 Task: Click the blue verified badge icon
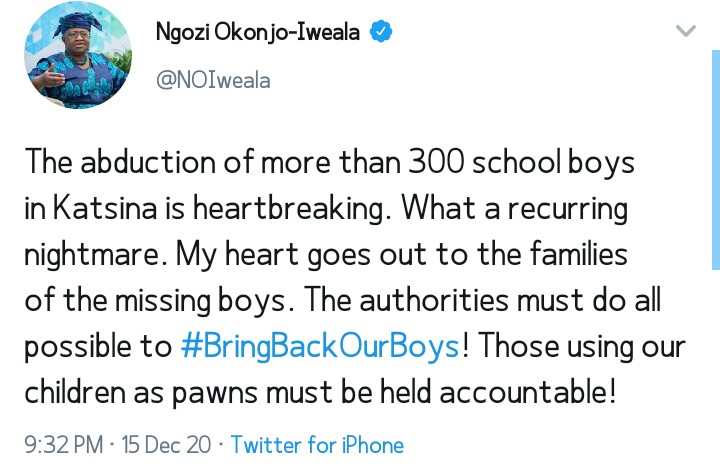pyautogui.click(x=382, y=32)
